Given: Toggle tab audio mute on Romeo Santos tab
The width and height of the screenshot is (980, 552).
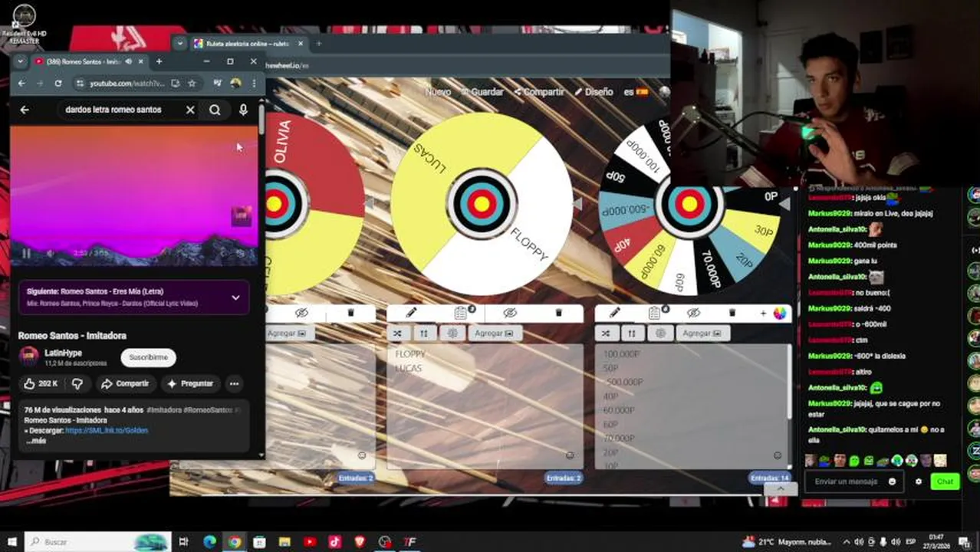Looking at the screenshot, I should (x=129, y=61).
